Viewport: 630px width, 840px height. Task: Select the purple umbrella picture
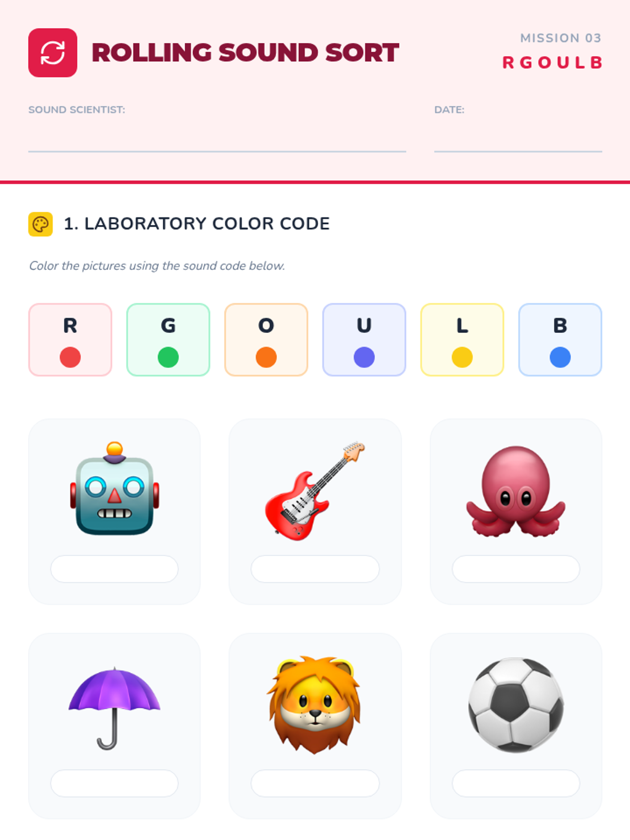click(x=114, y=708)
